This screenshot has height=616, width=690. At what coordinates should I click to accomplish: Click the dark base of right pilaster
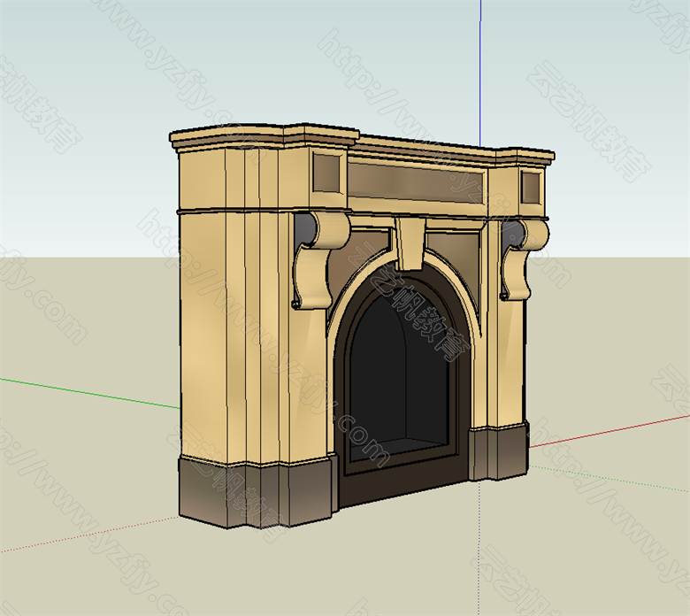pyautogui.click(x=499, y=451)
